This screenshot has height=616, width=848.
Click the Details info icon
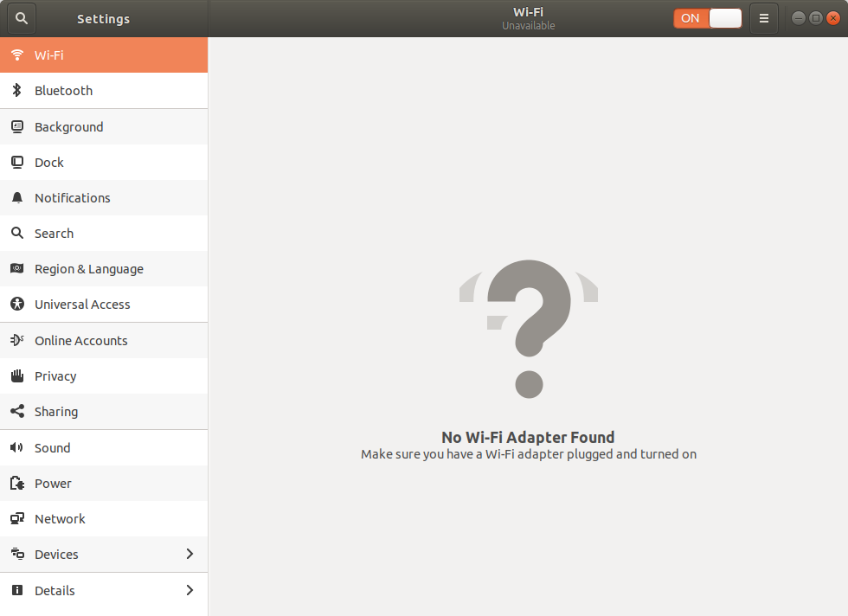(x=17, y=590)
